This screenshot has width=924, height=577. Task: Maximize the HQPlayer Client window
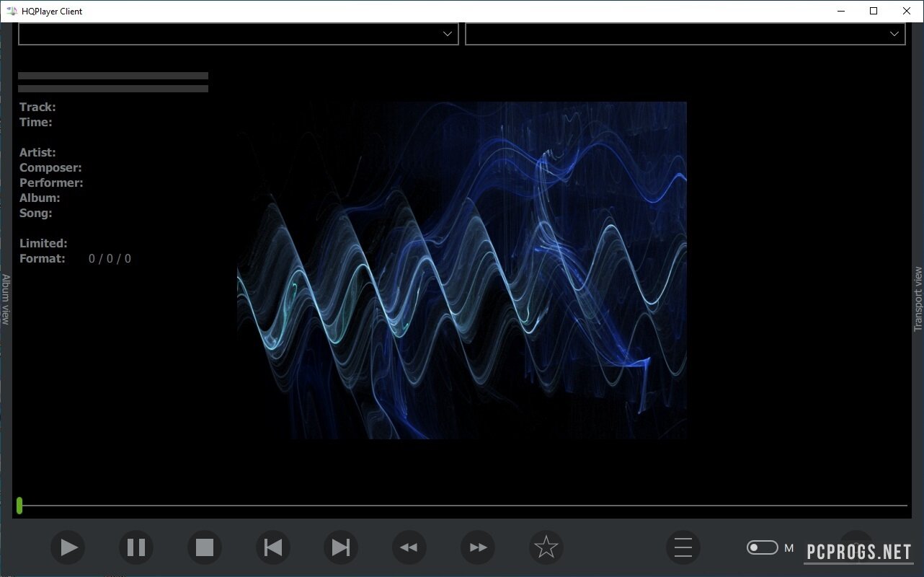(x=874, y=11)
